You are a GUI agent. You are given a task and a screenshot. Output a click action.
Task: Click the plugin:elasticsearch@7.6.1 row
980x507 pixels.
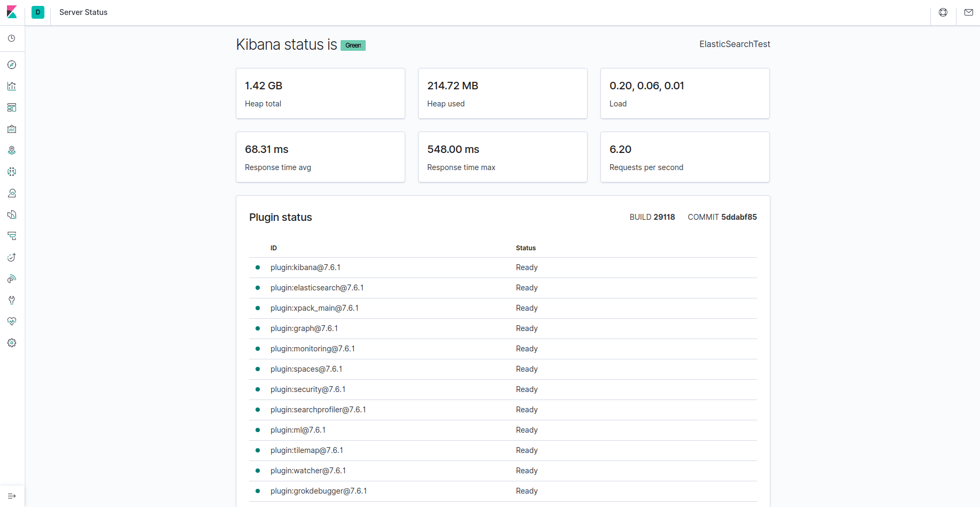click(x=317, y=288)
